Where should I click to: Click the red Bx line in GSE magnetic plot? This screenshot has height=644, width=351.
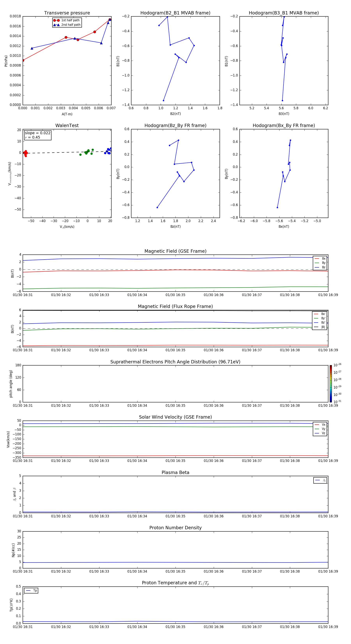click(x=175, y=270)
